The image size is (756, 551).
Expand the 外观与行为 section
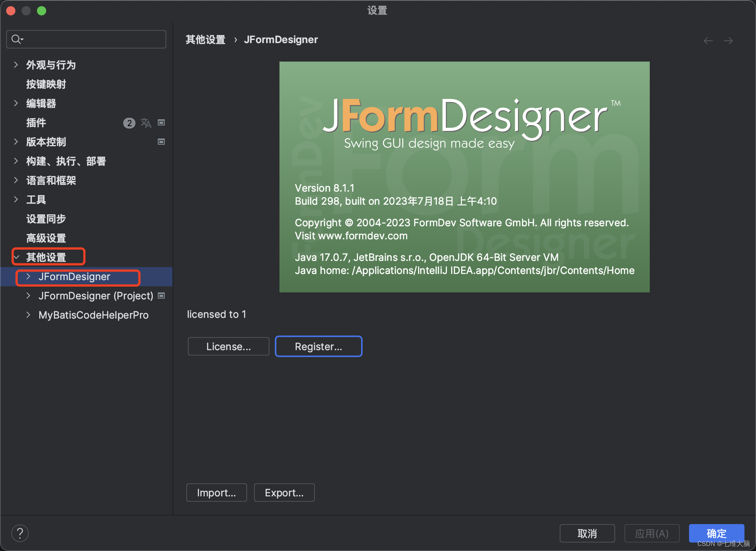pos(16,65)
